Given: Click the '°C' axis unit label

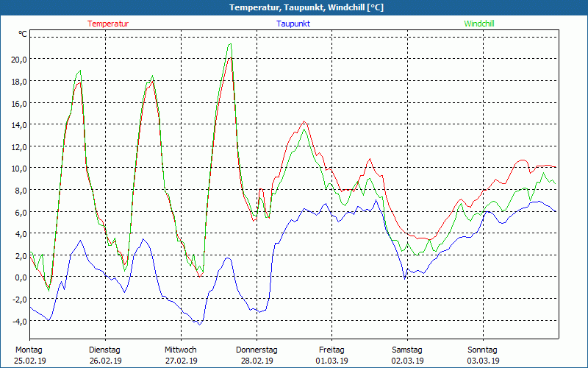Looking at the screenshot, I should pyautogui.click(x=23, y=34).
